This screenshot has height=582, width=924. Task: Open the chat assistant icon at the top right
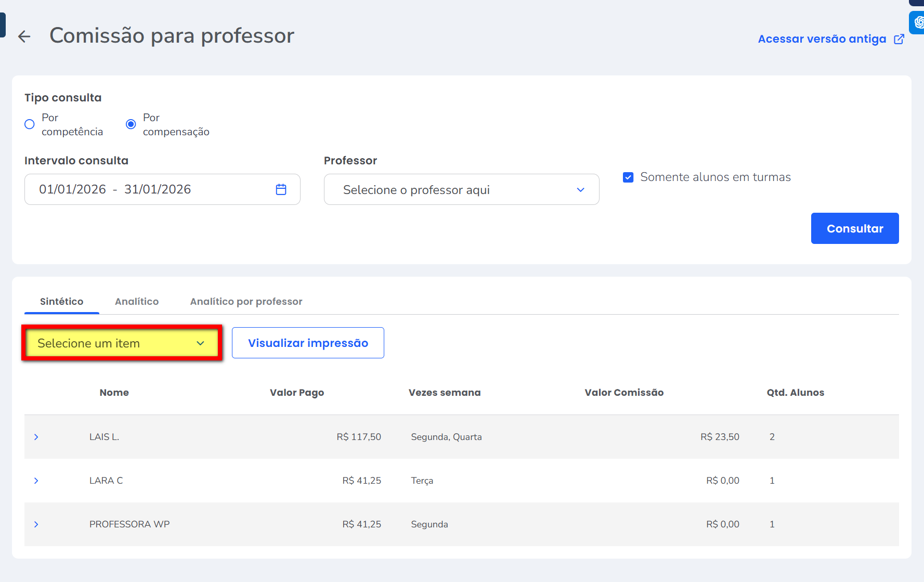click(x=918, y=22)
